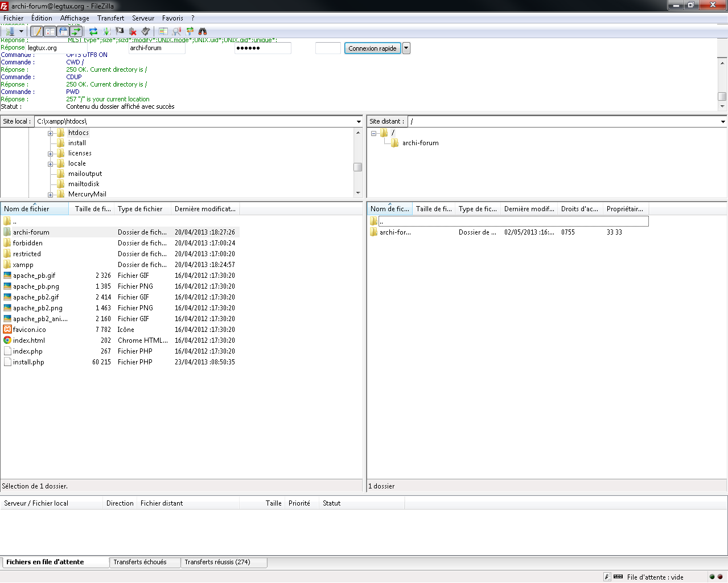Click the install.php file icon
This screenshot has height=583, width=728.
(x=7, y=362)
